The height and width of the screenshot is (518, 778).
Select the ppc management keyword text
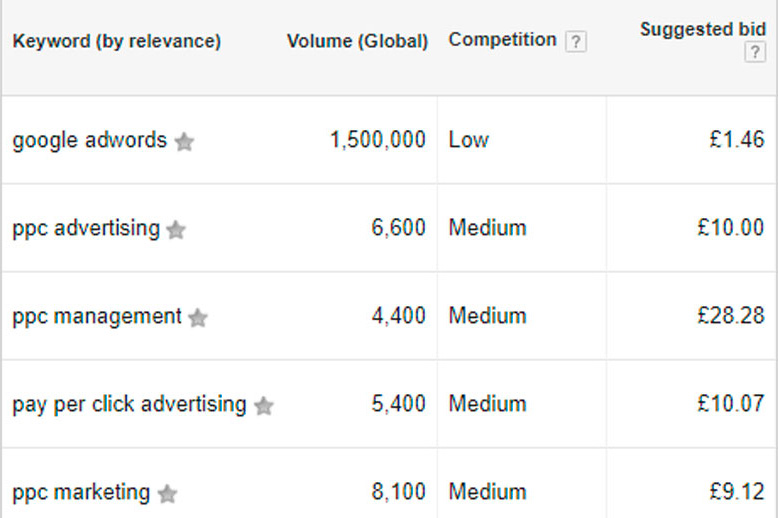pos(97,316)
